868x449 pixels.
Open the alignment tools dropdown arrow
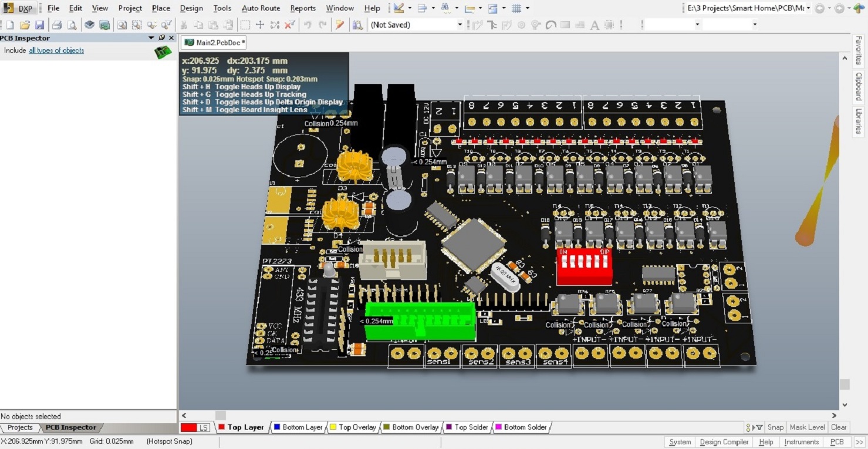tap(433, 8)
